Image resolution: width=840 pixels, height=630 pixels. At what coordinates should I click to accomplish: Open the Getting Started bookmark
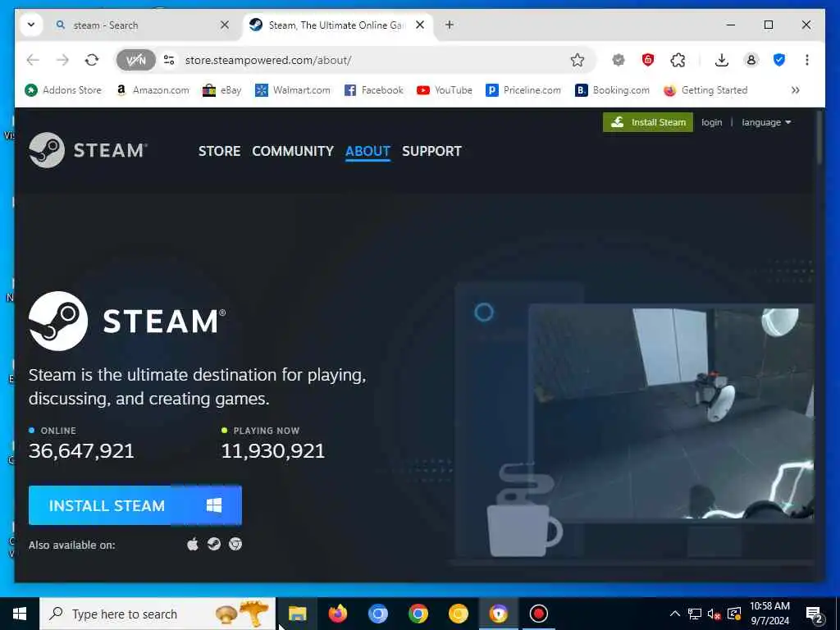(x=705, y=90)
